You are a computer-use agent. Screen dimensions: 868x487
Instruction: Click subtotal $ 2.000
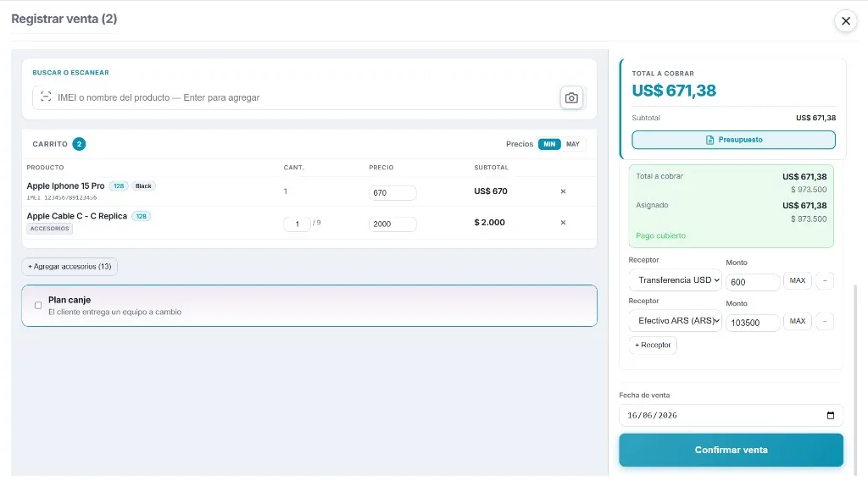click(489, 223)
